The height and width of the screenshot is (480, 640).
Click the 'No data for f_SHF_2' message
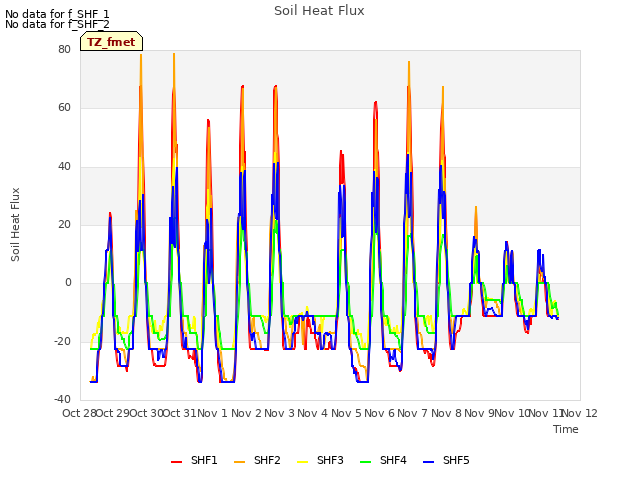pos(57,24)
